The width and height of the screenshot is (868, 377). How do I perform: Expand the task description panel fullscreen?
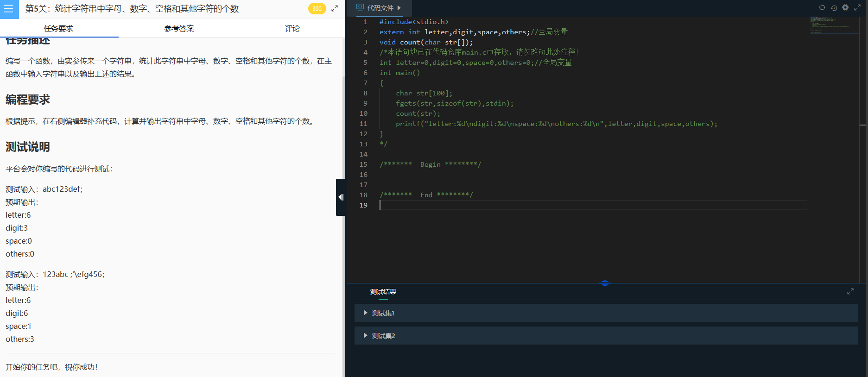(335, 8)
